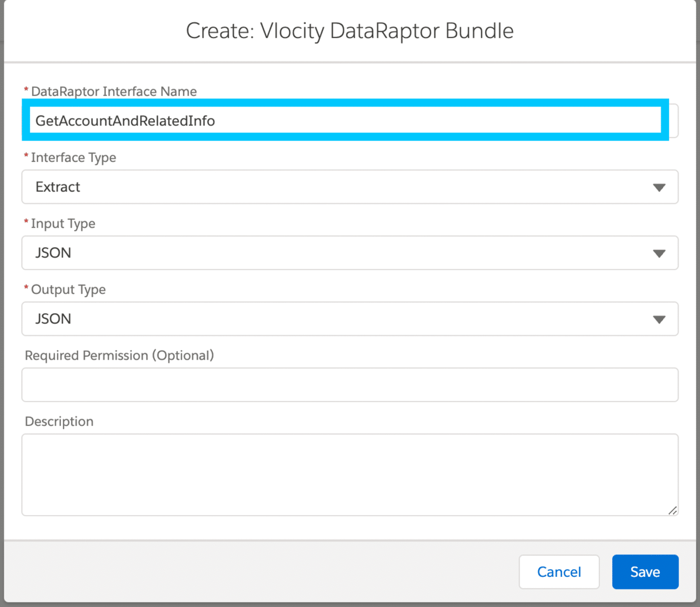Click the GetAccountAndRelatedInfo text in the name field
Viewport: 700px width, 607px height.
[x=125, y=121]
